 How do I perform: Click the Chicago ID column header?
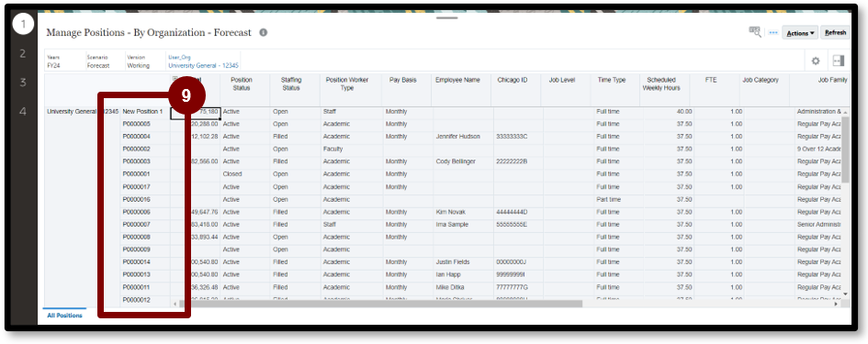click(512, 80)
